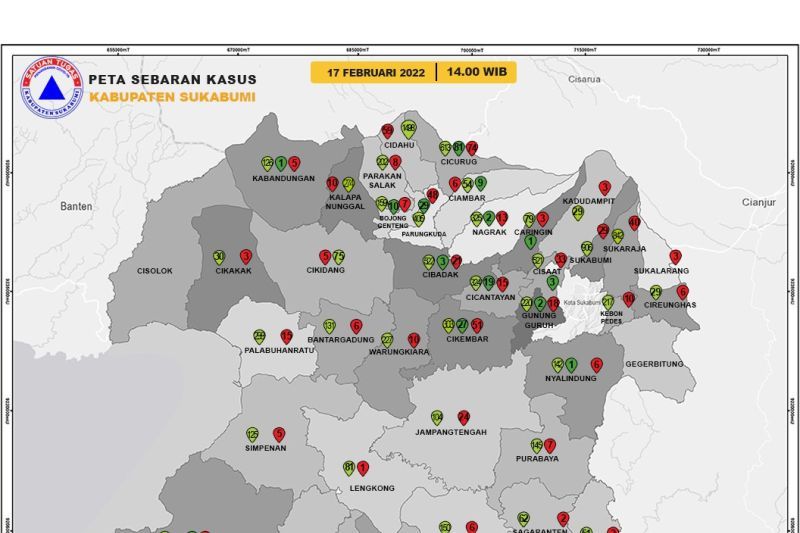Click the red marker 51 at Cikembar
800x533 pixels.
point(477,325)
